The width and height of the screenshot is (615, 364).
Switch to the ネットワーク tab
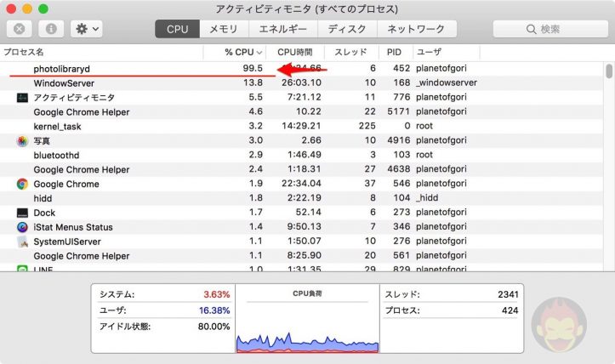(x=417, y=29)
